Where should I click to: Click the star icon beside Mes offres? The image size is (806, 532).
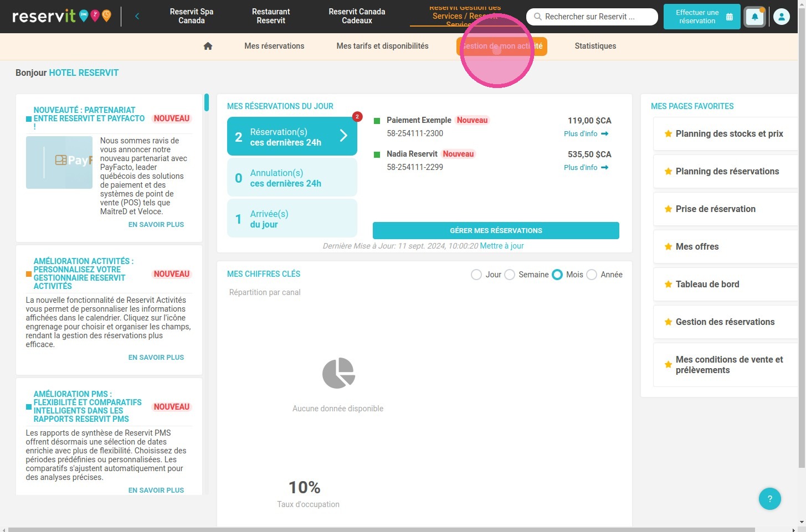668,246
